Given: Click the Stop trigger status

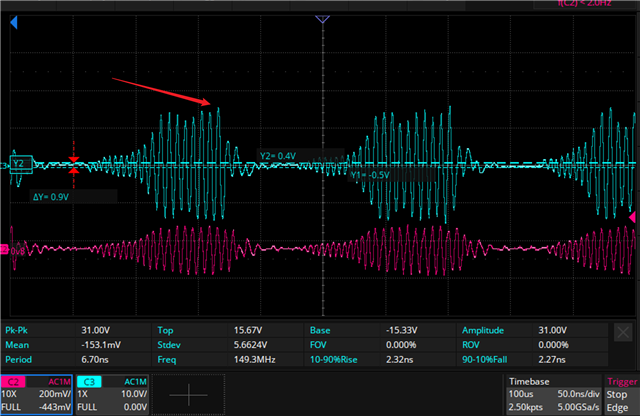Looking at the screenshot, I should point(616,395).
